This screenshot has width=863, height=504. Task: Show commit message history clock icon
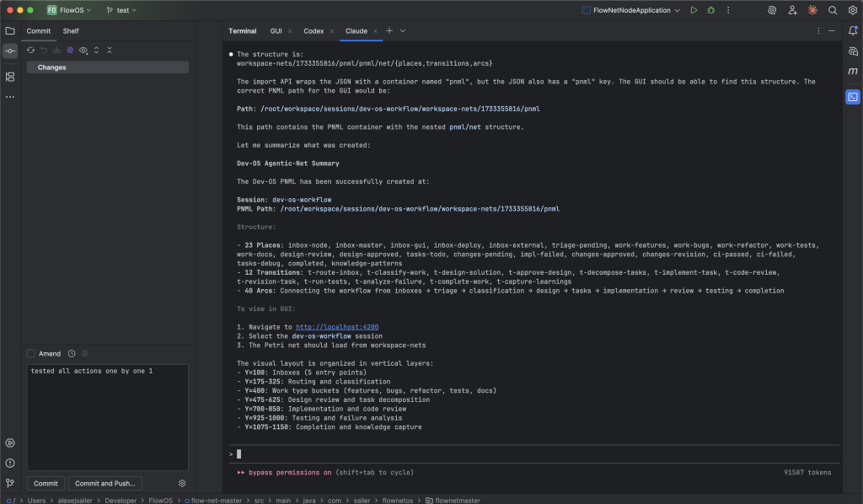tap(72, 353)
